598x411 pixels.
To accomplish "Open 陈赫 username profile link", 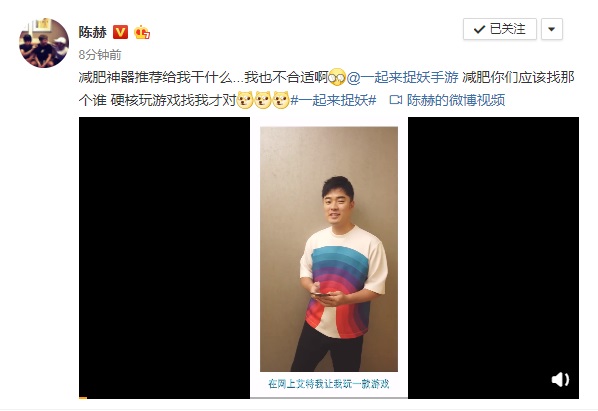I will [x=93, y=32].
